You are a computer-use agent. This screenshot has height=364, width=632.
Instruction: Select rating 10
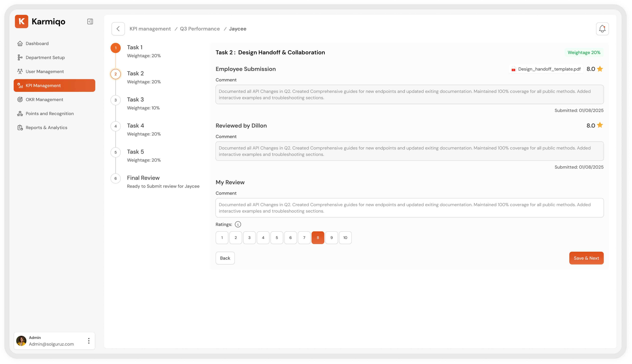[x=345, y=238]
